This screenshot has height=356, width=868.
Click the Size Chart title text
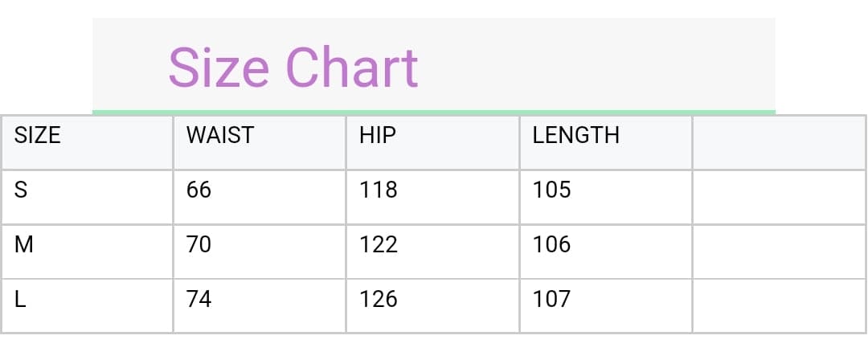point(293,68)
